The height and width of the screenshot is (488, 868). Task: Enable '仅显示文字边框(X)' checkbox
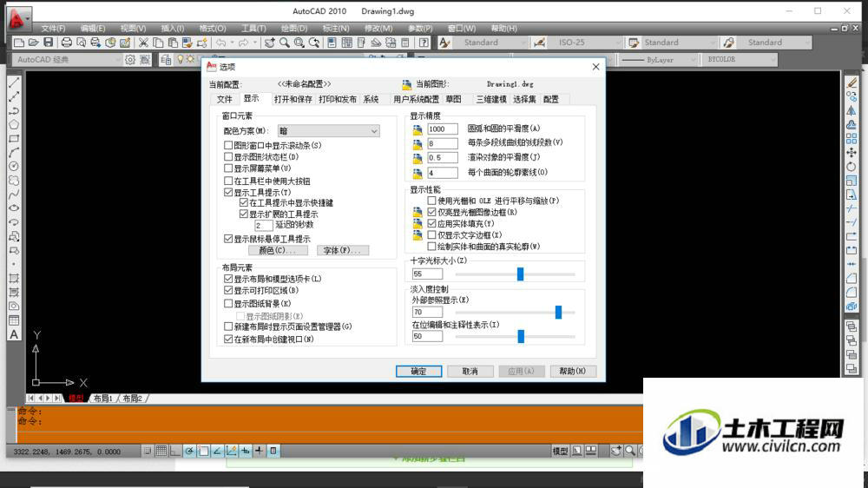431,234
